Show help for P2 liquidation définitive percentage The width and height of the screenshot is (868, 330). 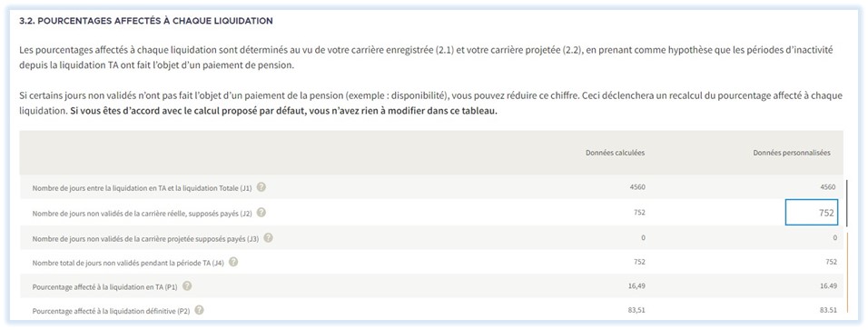tap(199, 311)
